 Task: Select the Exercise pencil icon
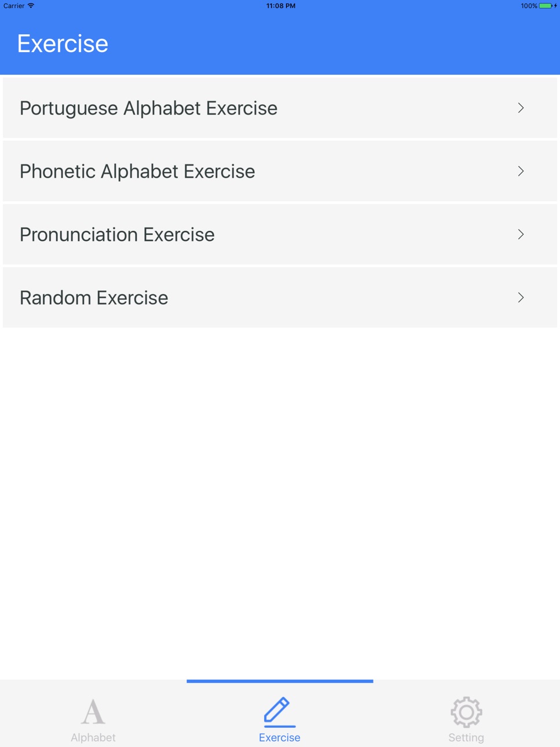point(279,712)
